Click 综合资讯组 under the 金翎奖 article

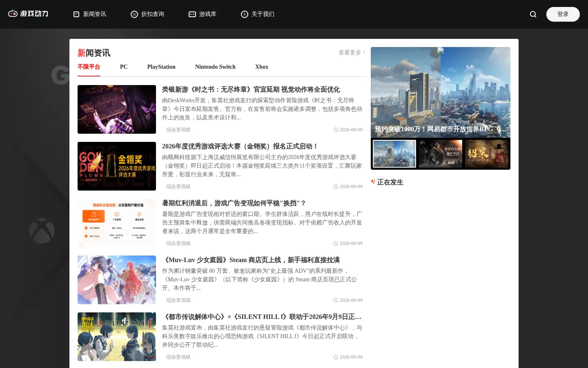178,186
